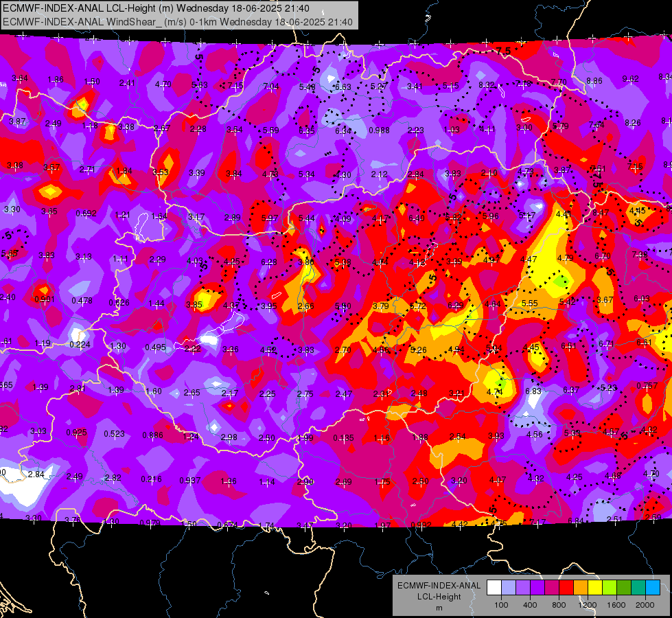Click the legend text ECMWF-INDEX-ANAL
The width and height of the screenshot is (672, 618).
pos(439,586)
